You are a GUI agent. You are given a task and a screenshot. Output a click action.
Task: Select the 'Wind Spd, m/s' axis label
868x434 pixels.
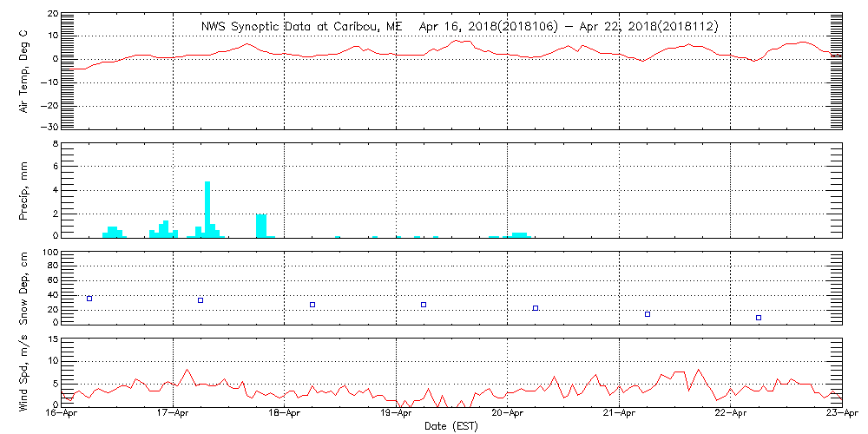point(23,373)
